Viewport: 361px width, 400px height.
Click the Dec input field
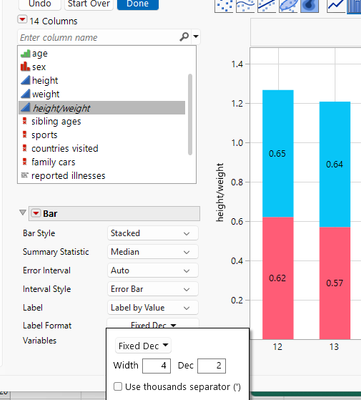click(211, 366)
